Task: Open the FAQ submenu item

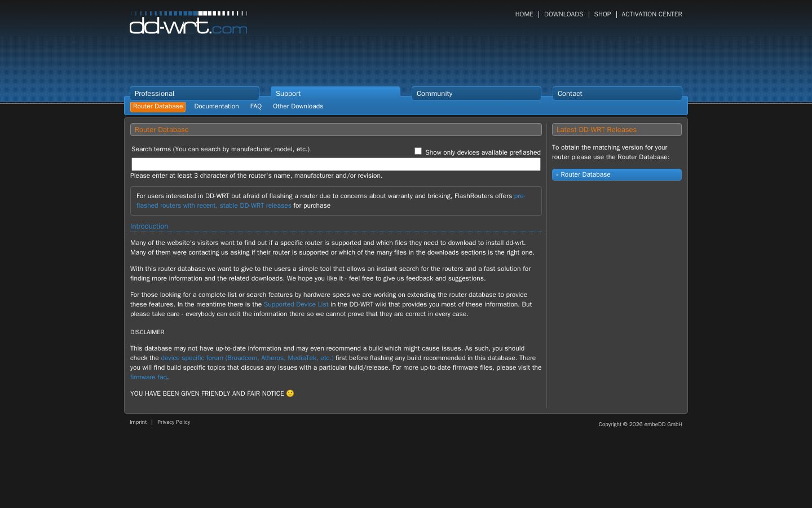Action: pyautogui.click(x=256, y=107)
